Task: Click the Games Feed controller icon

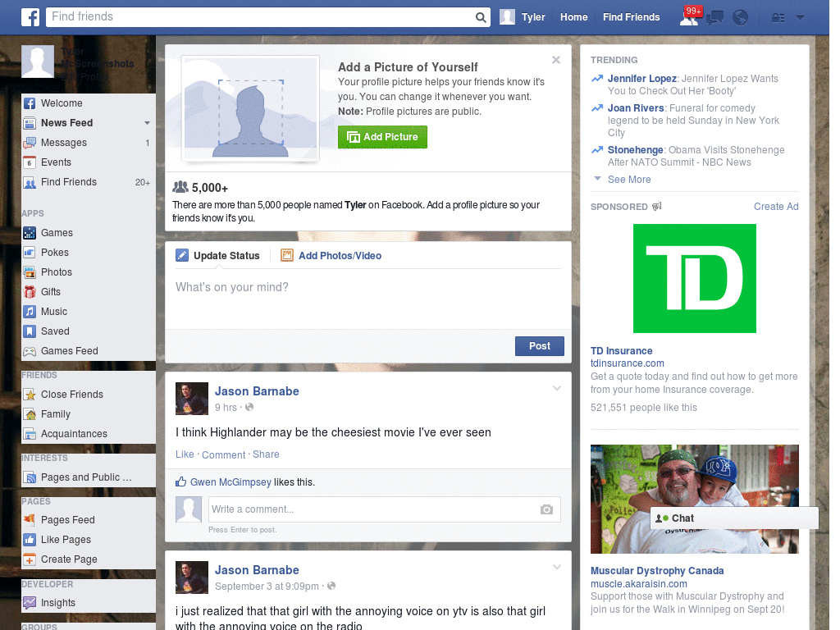Action: pos(30,351)
